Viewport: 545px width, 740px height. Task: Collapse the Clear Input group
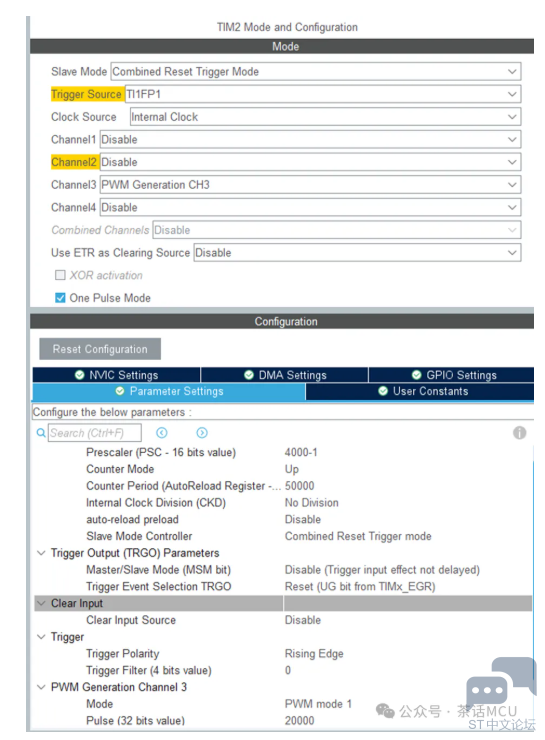pyautogui.click(x=42, y=604)
